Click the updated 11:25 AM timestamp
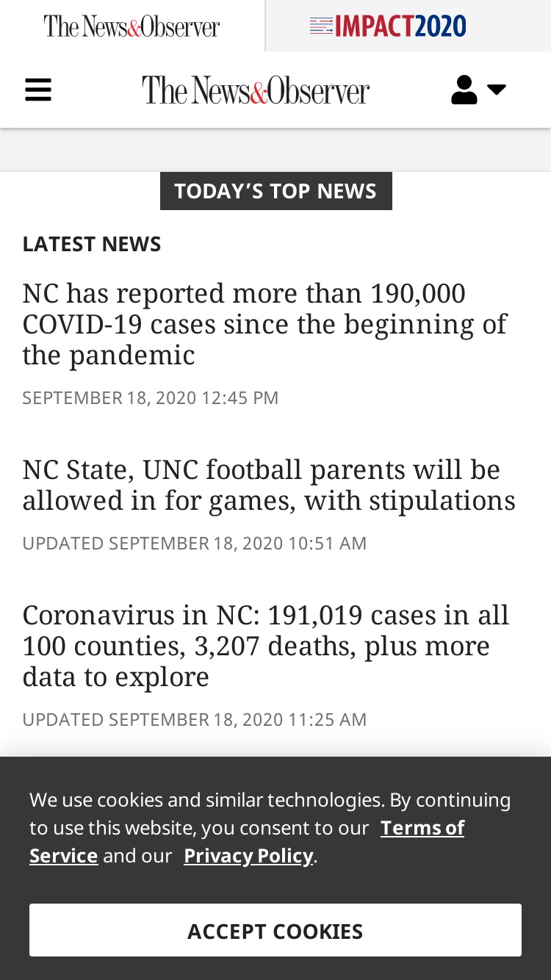The width and height of the screenshot is (551, 980). [195, 719]
